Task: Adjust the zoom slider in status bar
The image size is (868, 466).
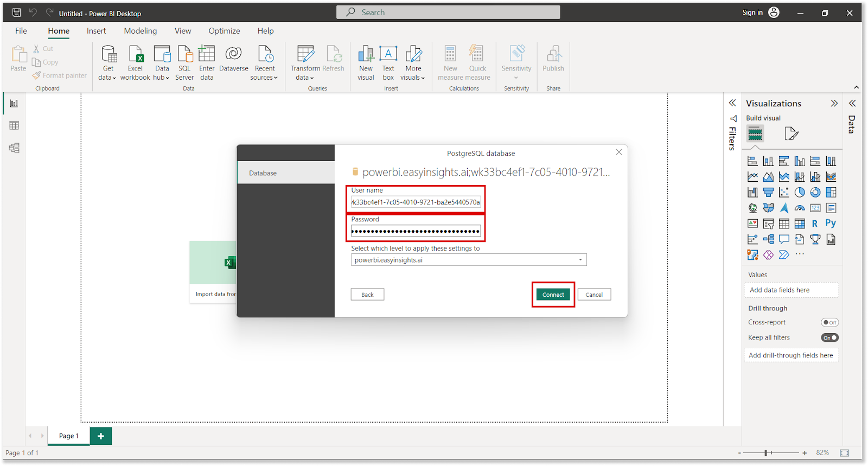Action: [x=767, y=452]
